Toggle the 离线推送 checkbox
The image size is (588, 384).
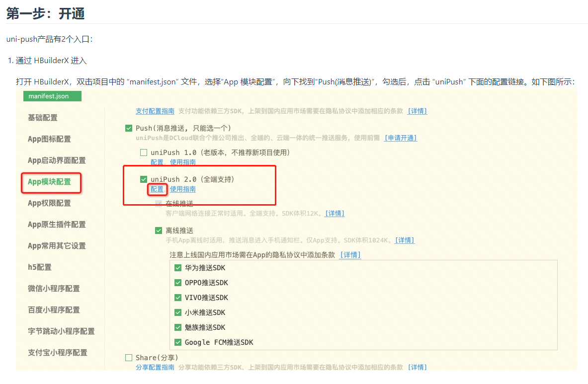point(159,230)
